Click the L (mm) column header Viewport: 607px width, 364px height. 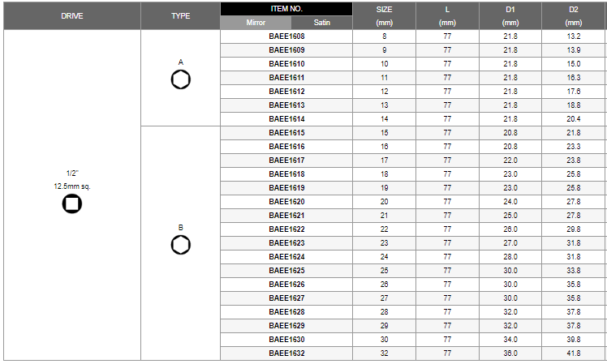[447, 16]
